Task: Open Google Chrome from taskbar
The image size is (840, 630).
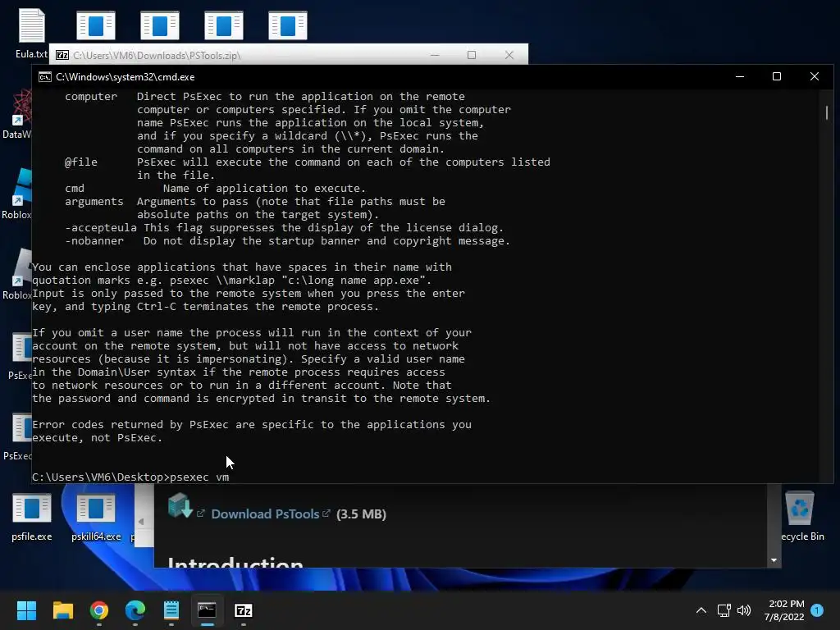Action: tap(99, 610)
